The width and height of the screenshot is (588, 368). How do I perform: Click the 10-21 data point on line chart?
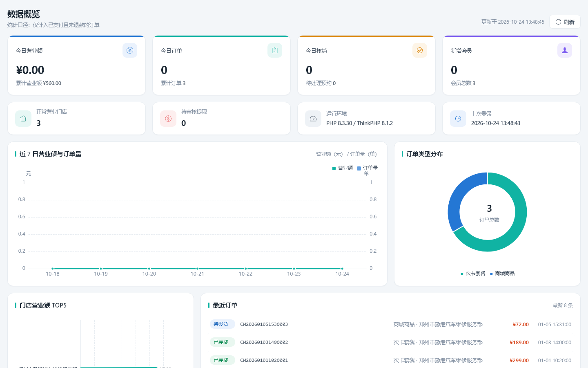[197, 269]
